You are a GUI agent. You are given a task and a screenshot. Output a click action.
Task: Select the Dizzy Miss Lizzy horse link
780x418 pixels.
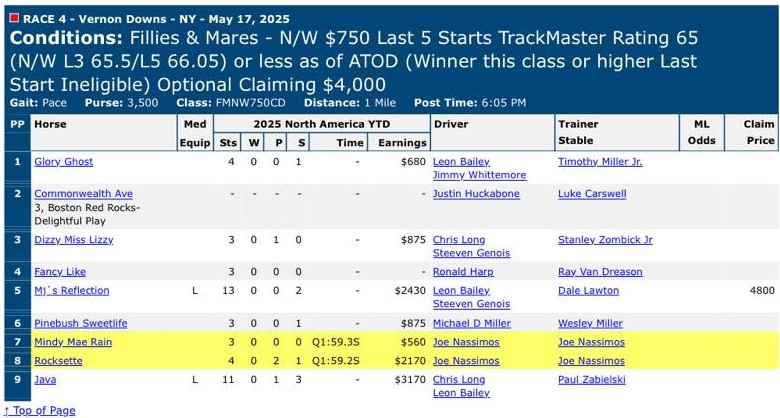pyautogui.click(x=73, y=240)
